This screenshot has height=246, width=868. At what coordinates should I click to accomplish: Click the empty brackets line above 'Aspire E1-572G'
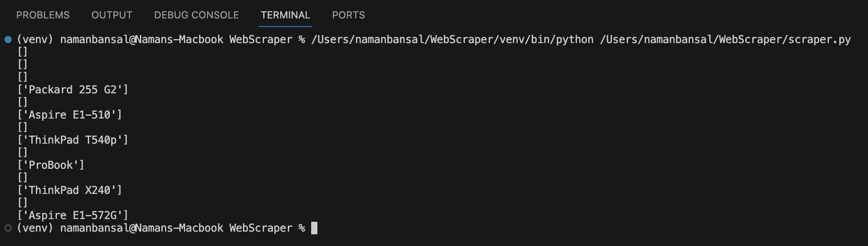(x=22, y=203)
